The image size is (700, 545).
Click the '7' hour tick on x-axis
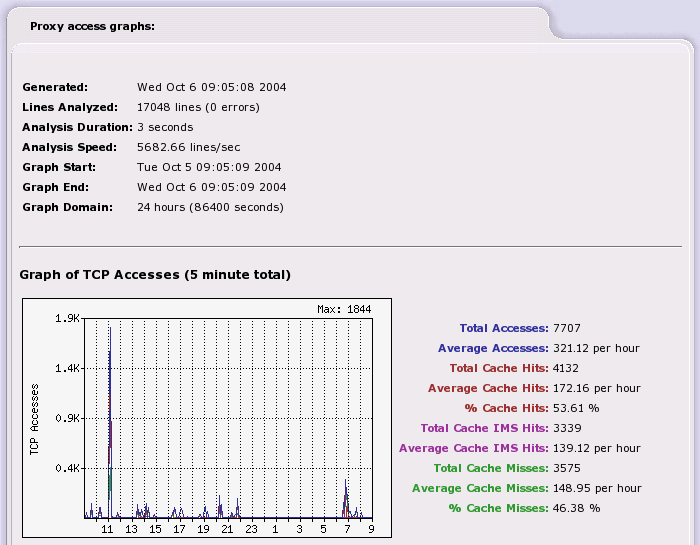(x=348, y=529)
